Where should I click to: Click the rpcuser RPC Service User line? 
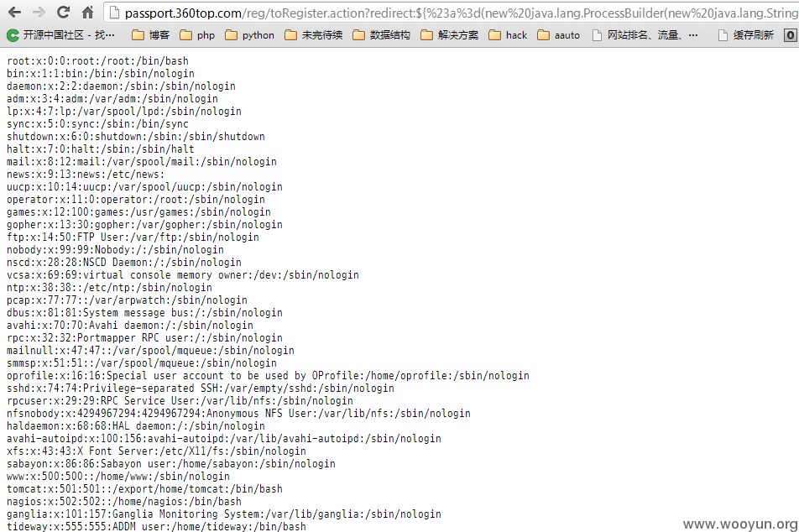coord(180,400)
